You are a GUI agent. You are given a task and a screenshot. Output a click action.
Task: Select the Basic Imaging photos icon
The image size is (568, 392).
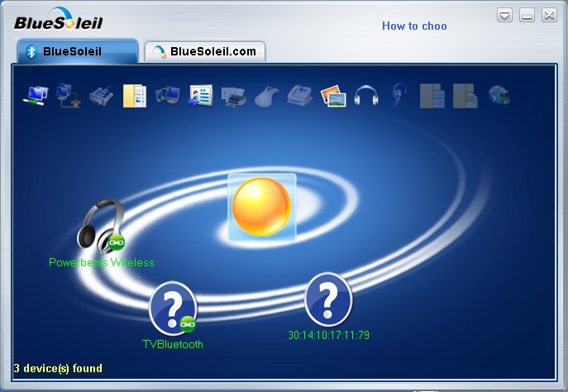pos(333,96)
